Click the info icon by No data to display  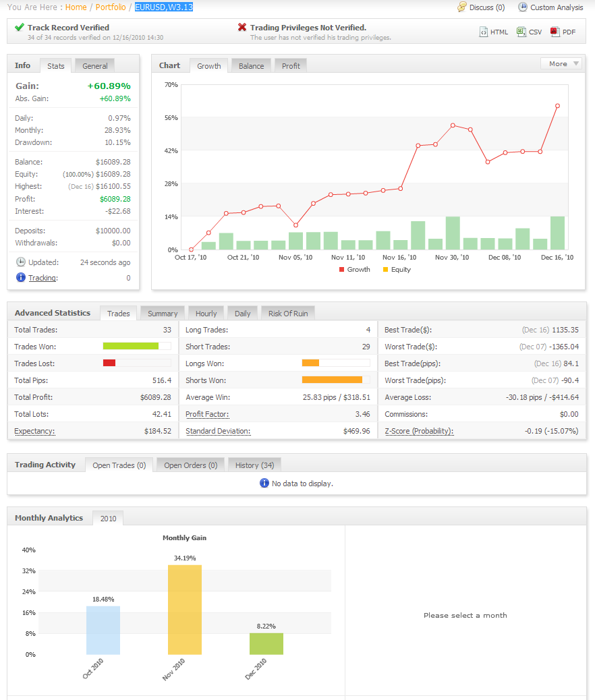(264, 483)
